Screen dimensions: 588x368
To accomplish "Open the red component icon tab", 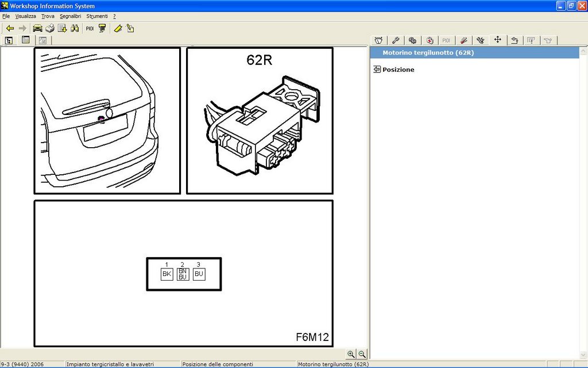I will [x=430, y=40].
